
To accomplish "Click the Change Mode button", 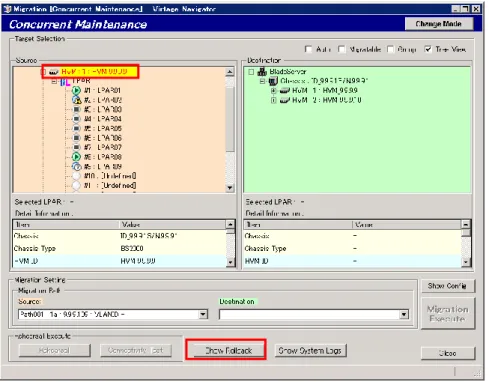I will click(439, 24).
